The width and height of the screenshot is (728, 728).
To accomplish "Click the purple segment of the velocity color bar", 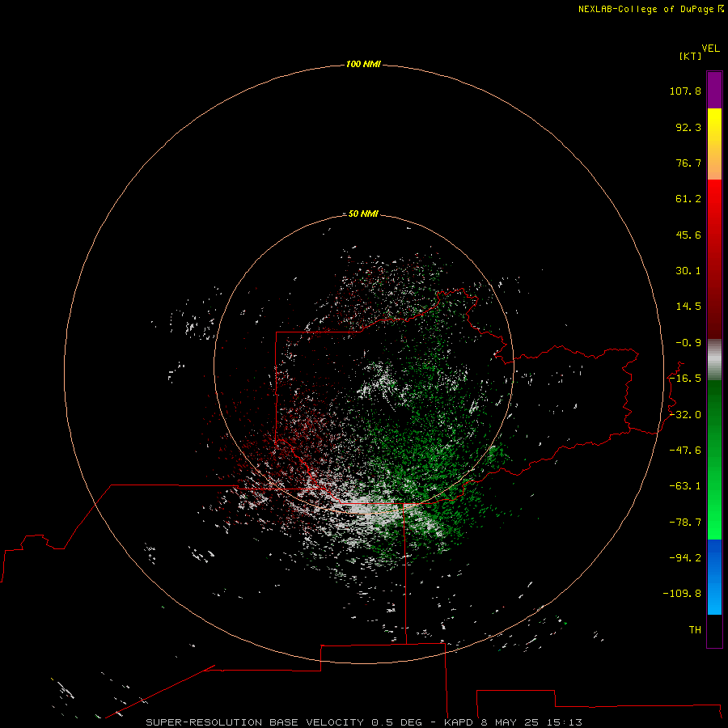I will (714, 90).
